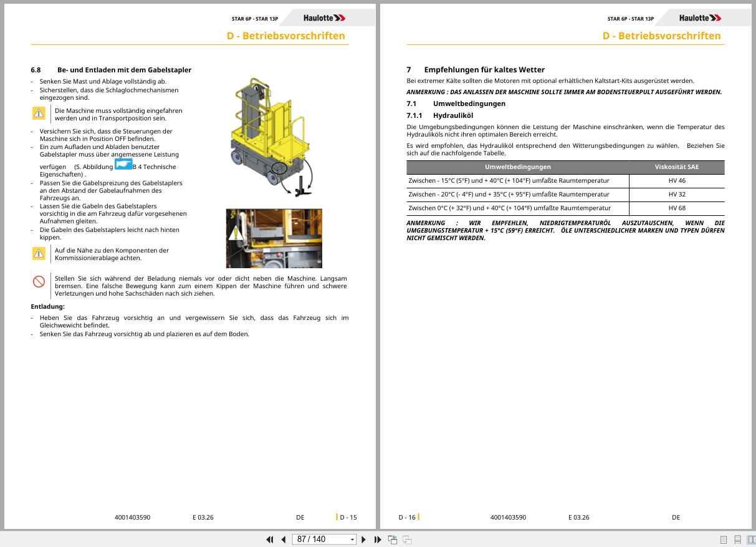The height and width of the screenshot is (547, 756).
Task: Click 'DE' language code in left page footer
Action: pos(300,517)
